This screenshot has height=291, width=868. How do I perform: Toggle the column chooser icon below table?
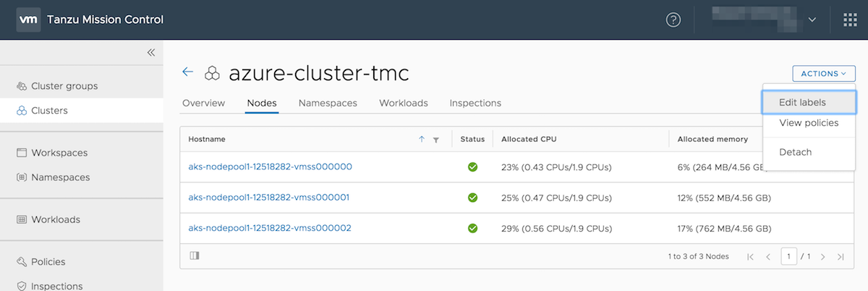pos(194,256)
